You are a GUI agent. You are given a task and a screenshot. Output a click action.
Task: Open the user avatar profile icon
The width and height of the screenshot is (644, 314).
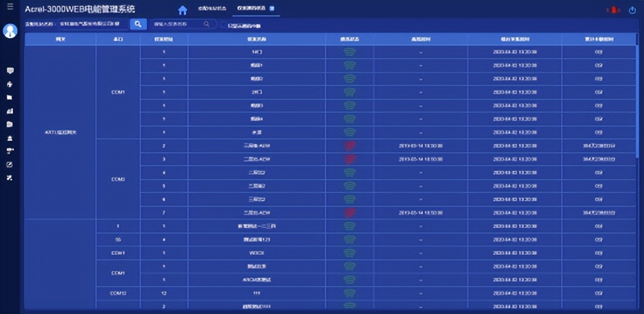click(x=10, y=31)
